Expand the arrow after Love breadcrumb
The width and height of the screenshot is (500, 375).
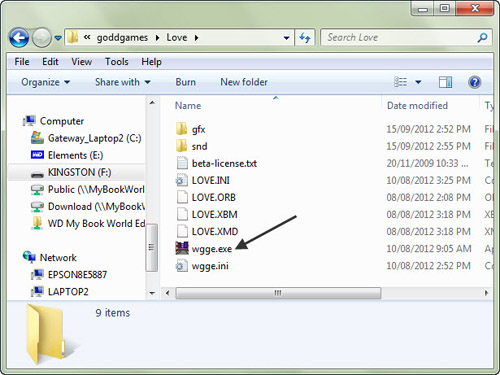[x=196, y=38]
